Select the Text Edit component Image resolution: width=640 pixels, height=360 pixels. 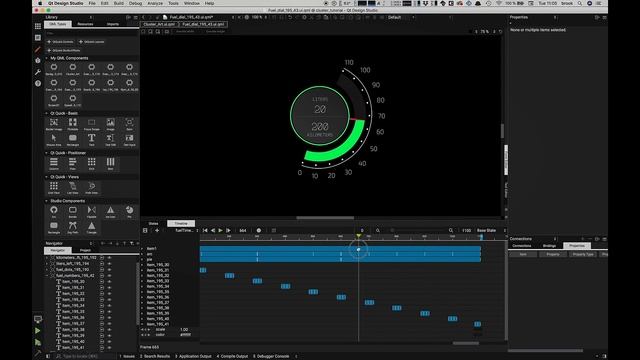click(x=111, y=140)
